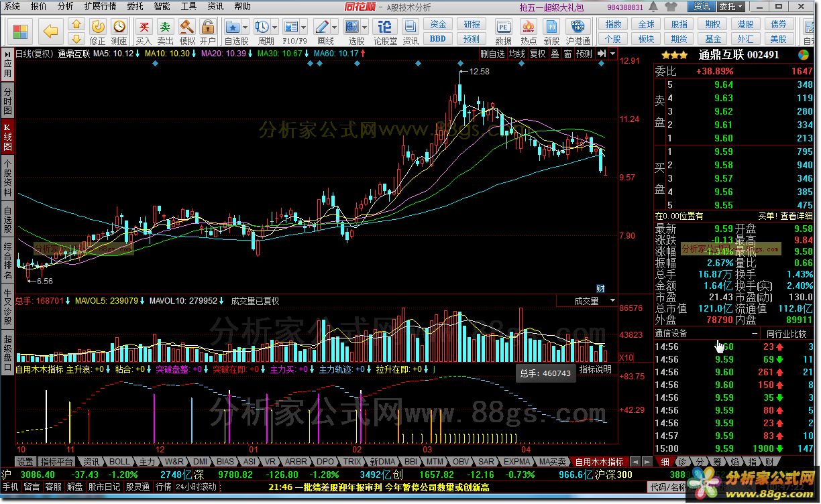Toggle the 复权 price adjustment option
This screenshot has width=821, height=504.
[x=537, y=54]
